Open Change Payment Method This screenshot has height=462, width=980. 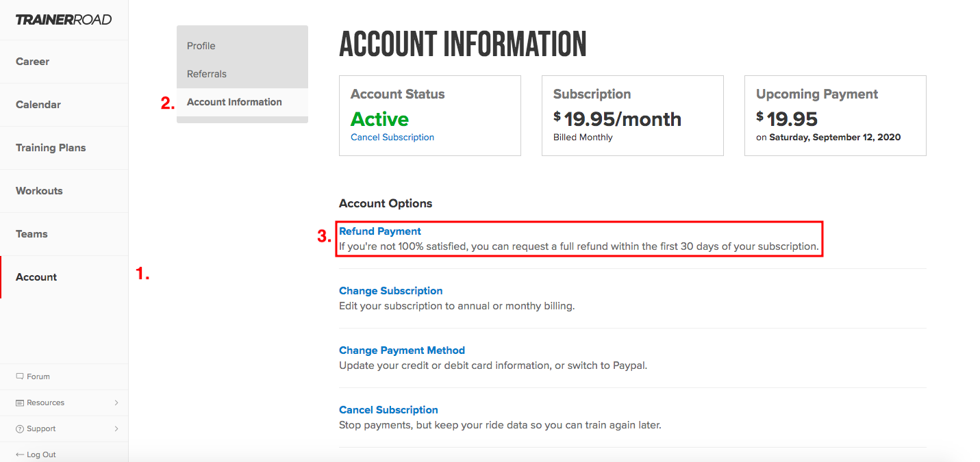[x=402, y=350]
